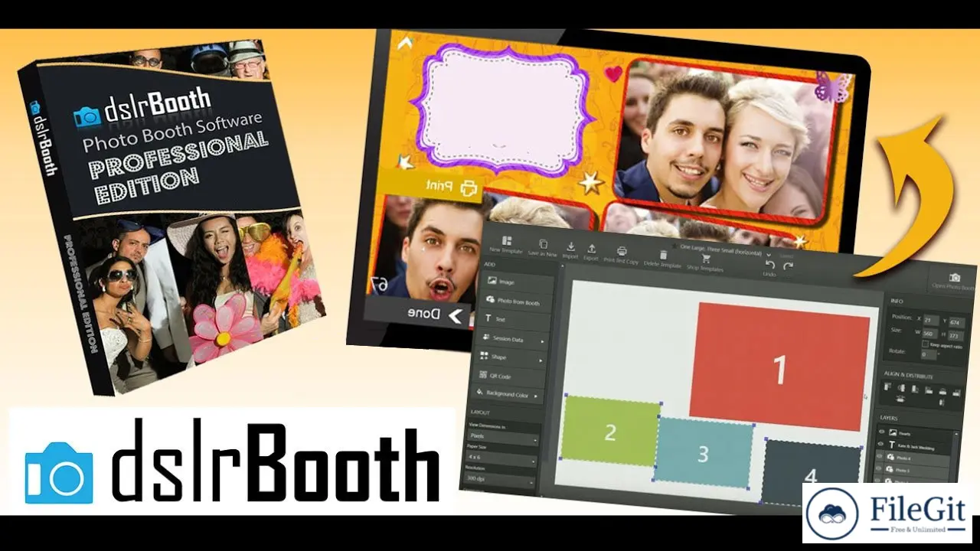Click the Print Test Copy icon
The width and height of the screenshot is (980, 551).
[x=622, y=251]
